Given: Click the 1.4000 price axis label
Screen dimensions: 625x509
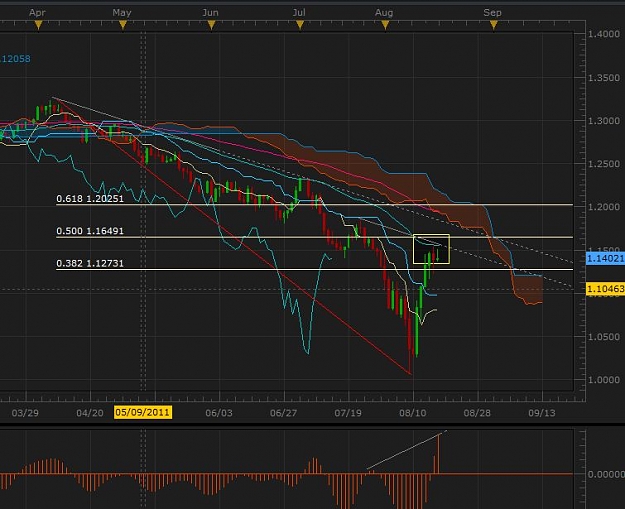Looking at the screenshot, I should 604,34.
